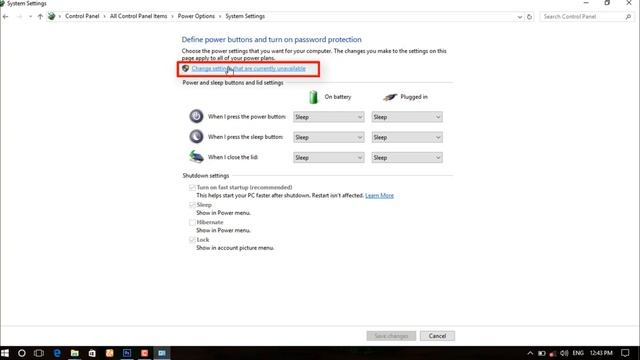Launch Microsoft Edge from the taskbar
The width and height of the screenshot is (640, 360).
pos(57,353)
